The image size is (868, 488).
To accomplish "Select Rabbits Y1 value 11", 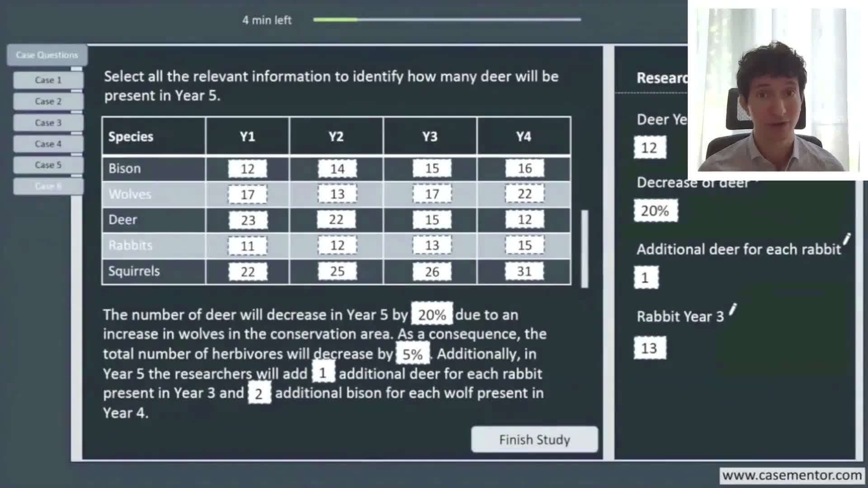I will coord(247,246).
